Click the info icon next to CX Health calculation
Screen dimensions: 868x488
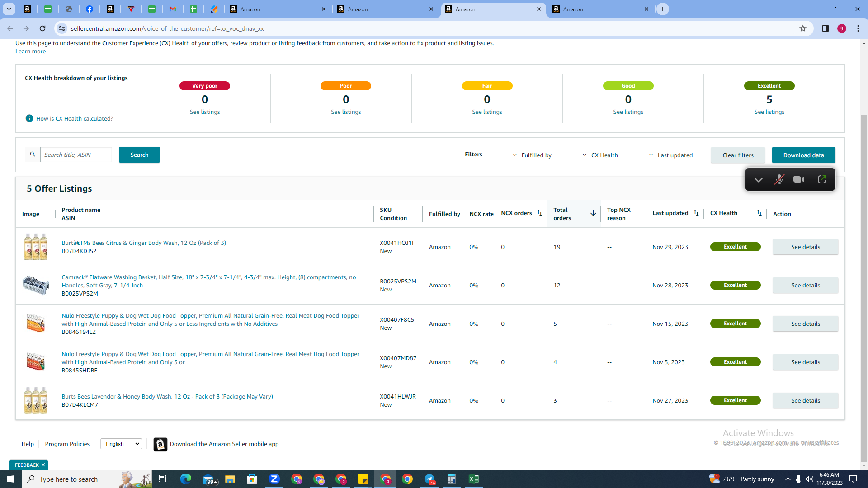(x=29, y=118)
